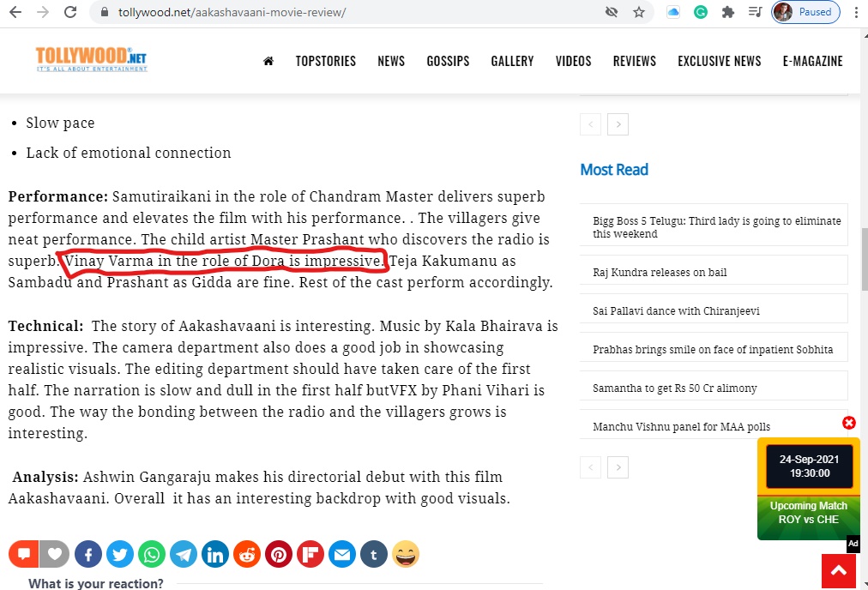Bookmark this page with the star icon

coord(639,12)
